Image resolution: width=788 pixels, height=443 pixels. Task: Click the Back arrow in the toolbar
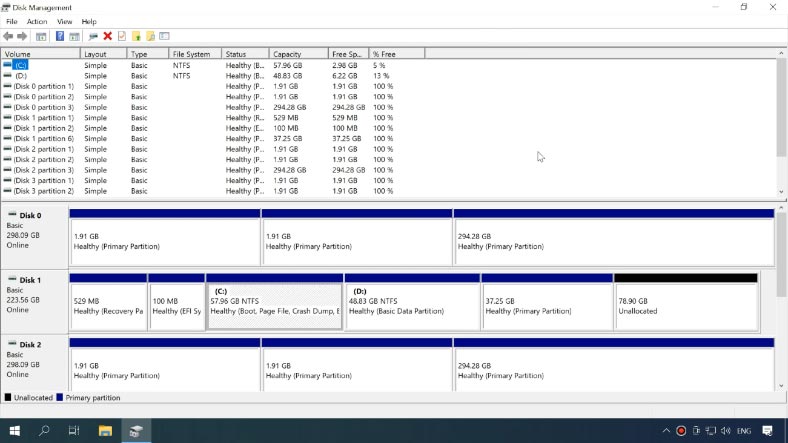[8, 36]
